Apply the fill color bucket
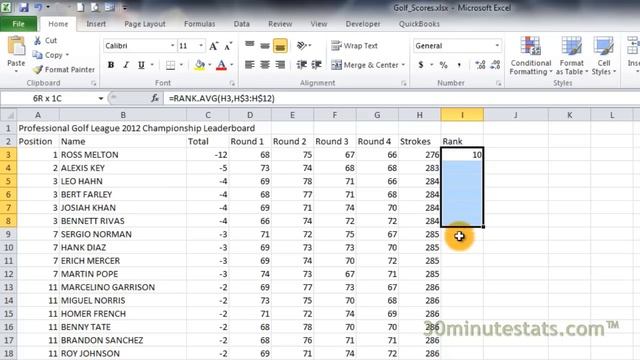This screenshot has height=360, width=640. pyautogui.click(x=200, y=65)
